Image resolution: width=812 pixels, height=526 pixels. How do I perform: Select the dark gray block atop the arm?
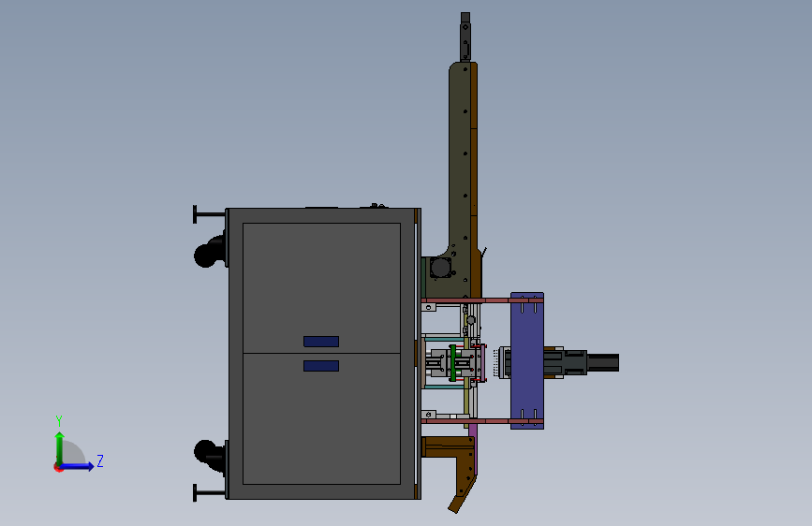tap(465, 37)
